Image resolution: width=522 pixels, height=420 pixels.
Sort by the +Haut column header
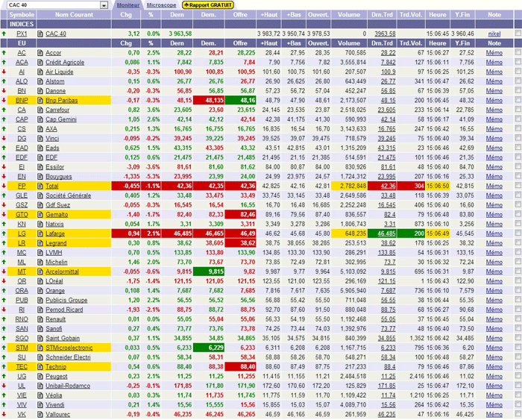(268, 14)
